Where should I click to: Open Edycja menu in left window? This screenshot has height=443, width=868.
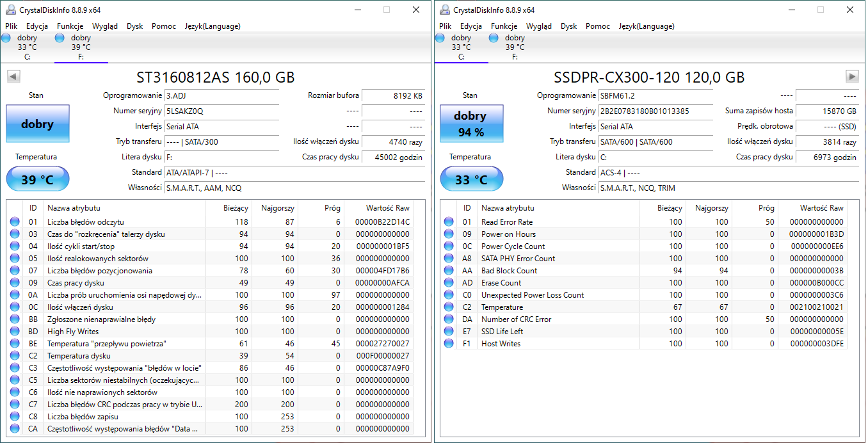[x=37, y=26]
